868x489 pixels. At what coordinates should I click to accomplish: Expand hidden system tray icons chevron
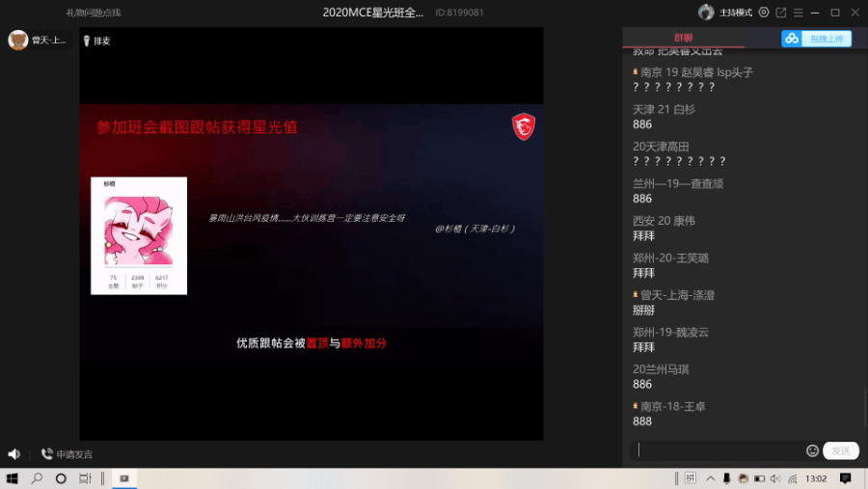[710, 478]
